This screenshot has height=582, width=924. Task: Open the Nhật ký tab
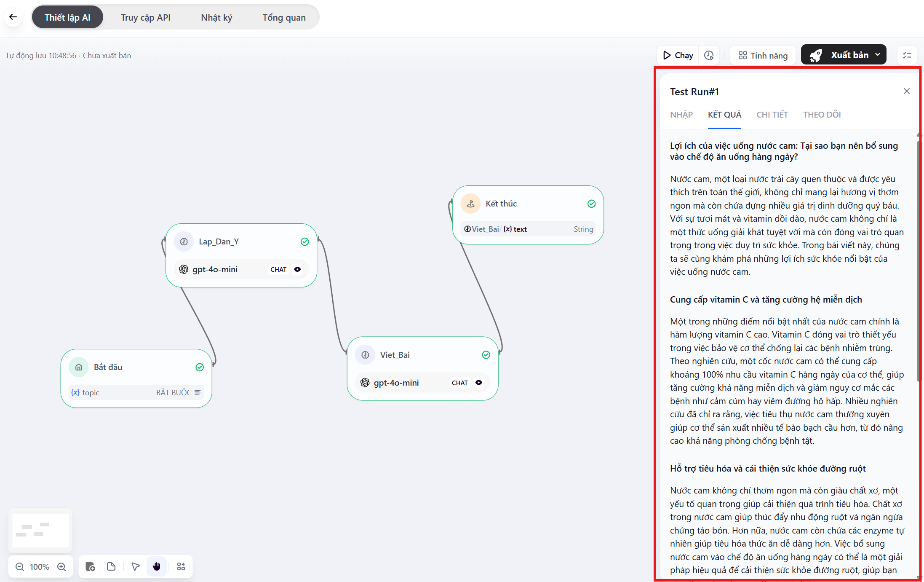pos(216,18)
